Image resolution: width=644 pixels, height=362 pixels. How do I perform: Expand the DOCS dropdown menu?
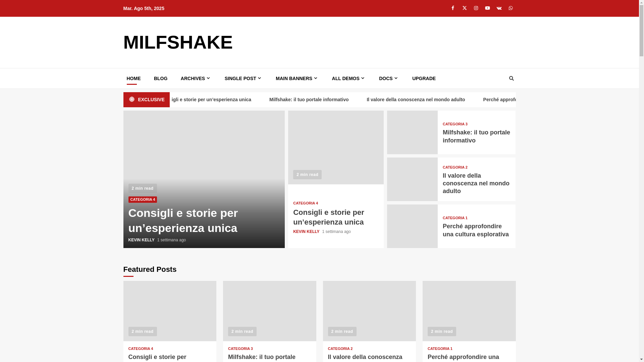click(x=388, y=78)
